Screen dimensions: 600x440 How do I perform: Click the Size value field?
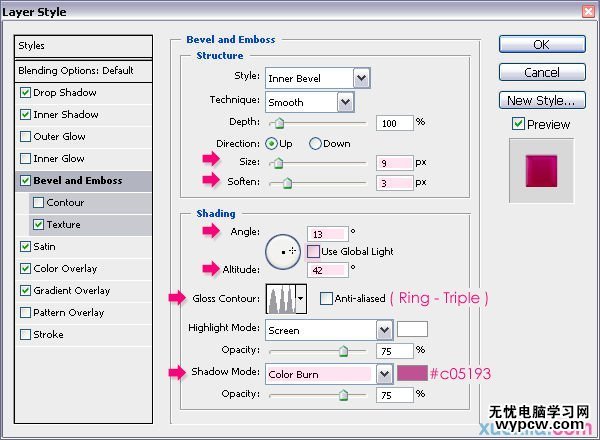395,163
